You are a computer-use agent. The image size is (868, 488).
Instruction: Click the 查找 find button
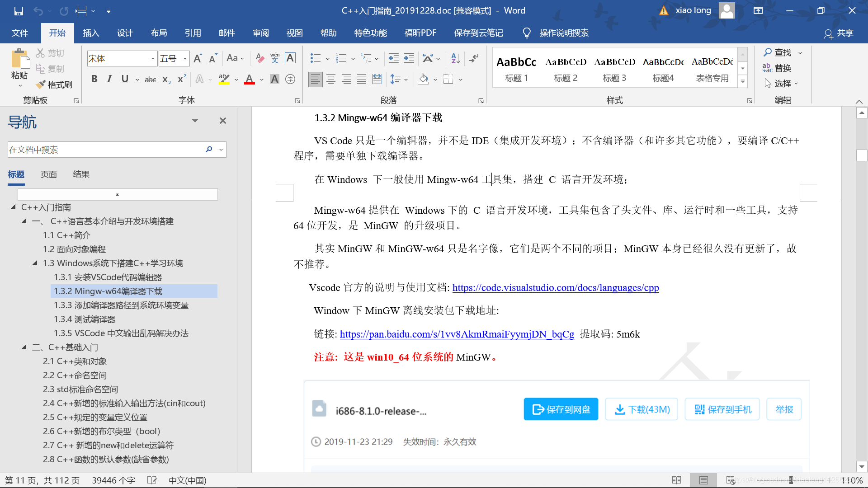[x=778, y=52]
